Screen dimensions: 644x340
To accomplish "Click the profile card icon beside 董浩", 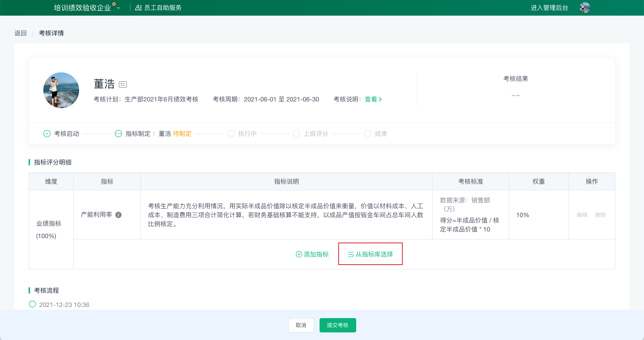I will click(123, 84).
